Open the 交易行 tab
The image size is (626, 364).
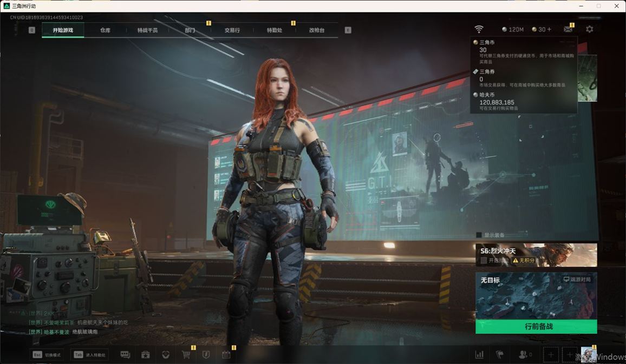(232, 30)
